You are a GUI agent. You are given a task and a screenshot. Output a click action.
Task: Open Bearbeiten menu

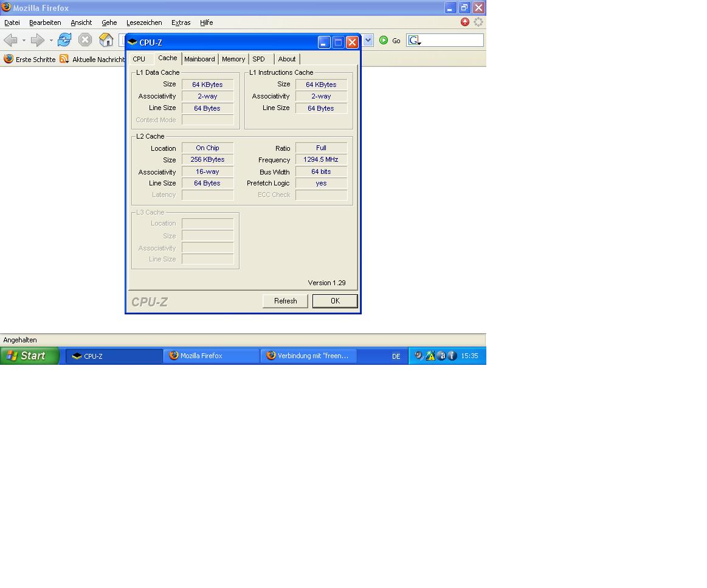point(45,22)
